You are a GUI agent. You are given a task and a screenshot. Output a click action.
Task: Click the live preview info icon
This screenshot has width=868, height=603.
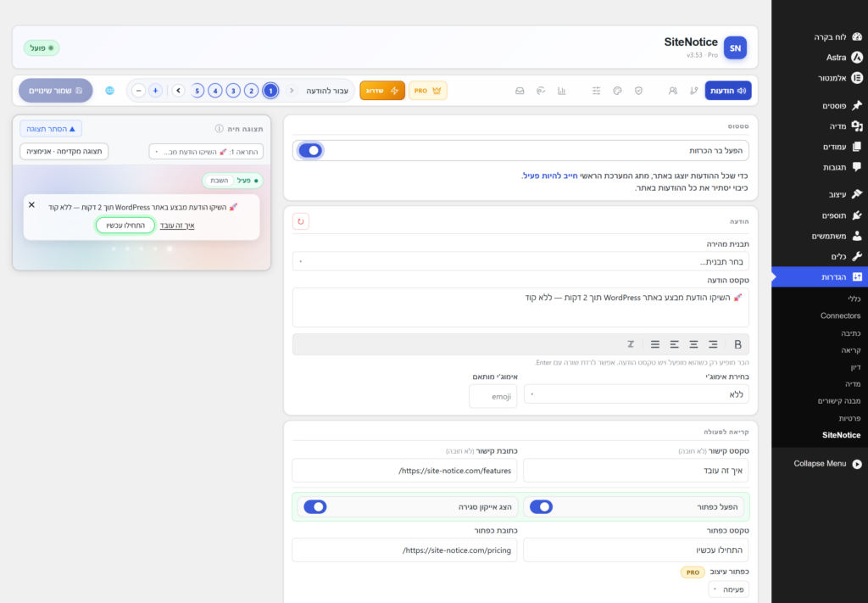(220, 128)
